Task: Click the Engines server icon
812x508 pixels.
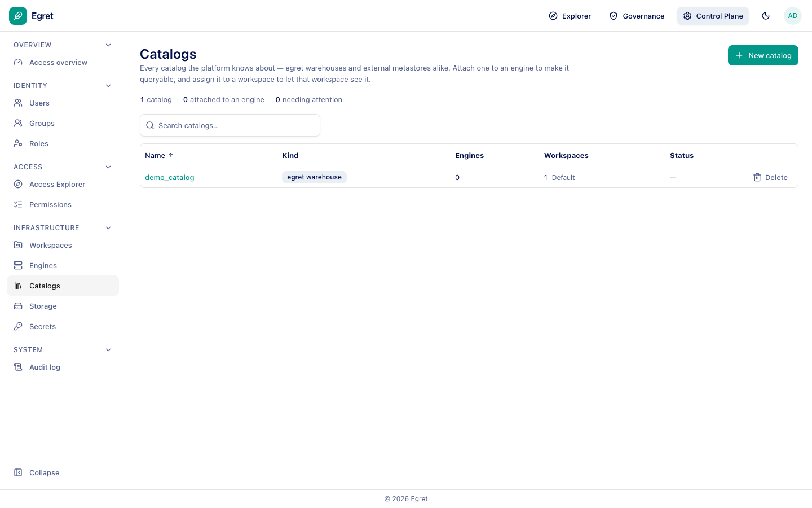Action: (x=18, y=266)
